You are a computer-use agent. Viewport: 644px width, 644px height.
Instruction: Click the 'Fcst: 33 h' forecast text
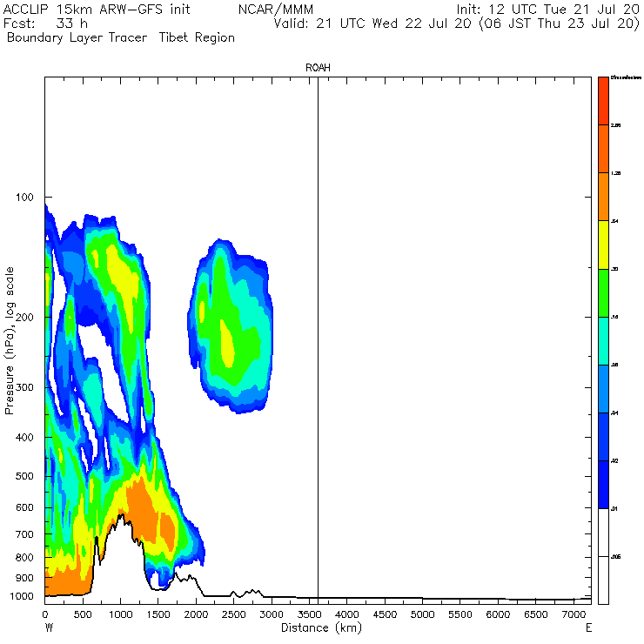tap(45, 23)
